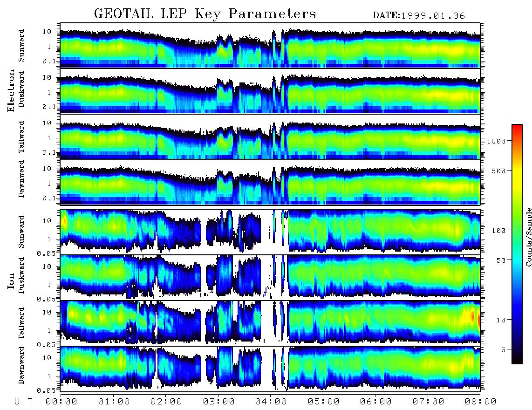Screen dimensions: 532x410
Task: Select the Ion Dawnward panel label
Action: (21, 365)
